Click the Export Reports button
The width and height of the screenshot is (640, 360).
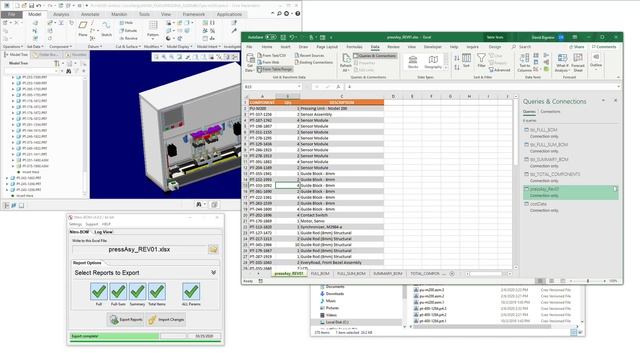(126, 320)
